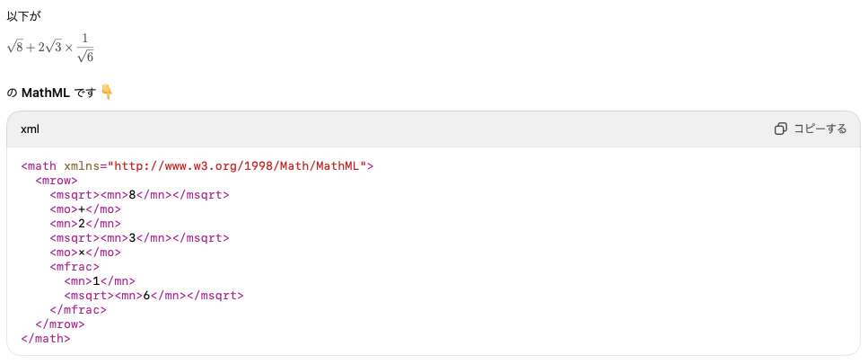Image resolution: width=868 pixels, height=364 pixels.
Task: Click the msqrt line containing 3
Action: coord(139,238)
